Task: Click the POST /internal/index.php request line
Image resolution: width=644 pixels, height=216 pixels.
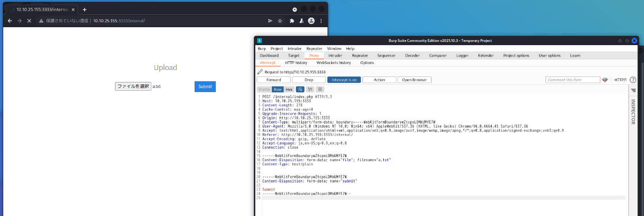Action: click(x=297, y=97)
